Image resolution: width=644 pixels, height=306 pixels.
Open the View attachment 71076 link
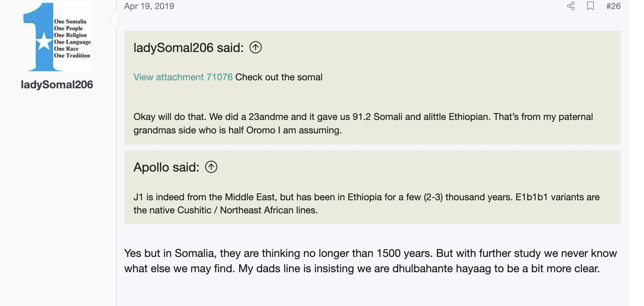[183, 77]
